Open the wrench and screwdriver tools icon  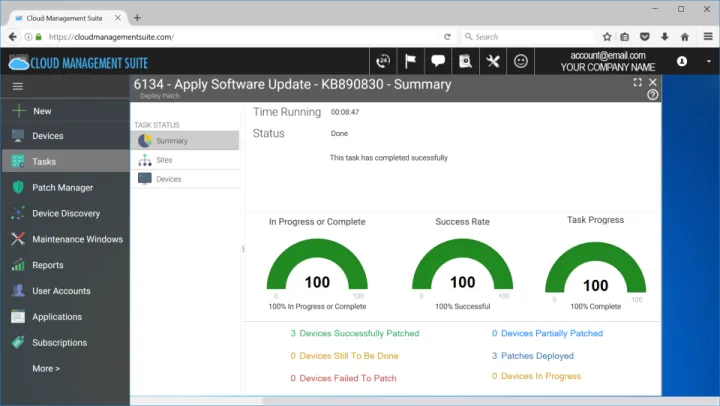point(493,61)
